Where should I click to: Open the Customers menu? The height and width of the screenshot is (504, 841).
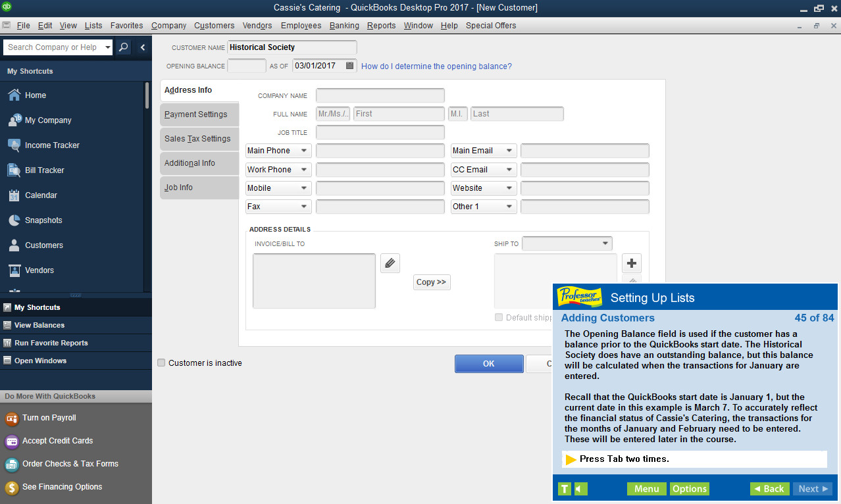(x=214, y=26)
